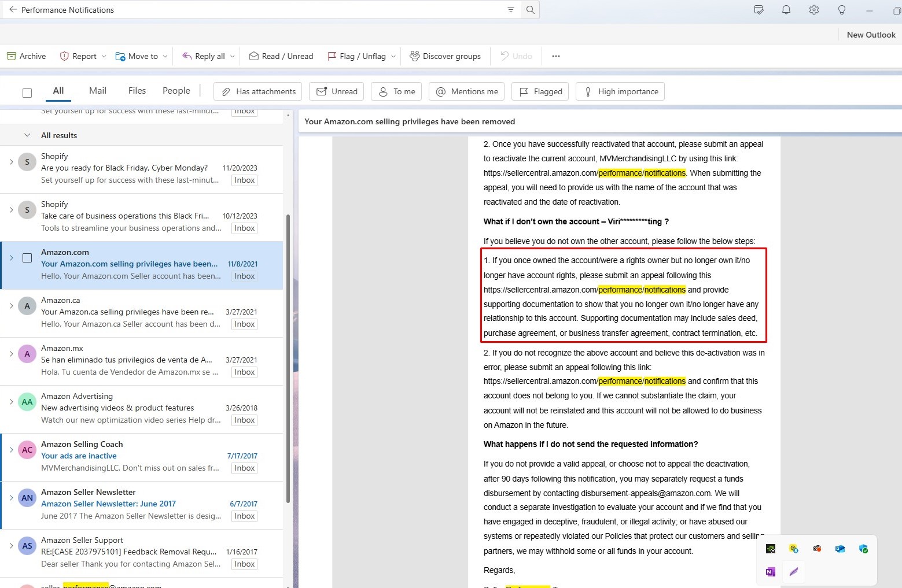Toggle the To me filter
Viewport: 902px width, 588px height.
(396, 91)
